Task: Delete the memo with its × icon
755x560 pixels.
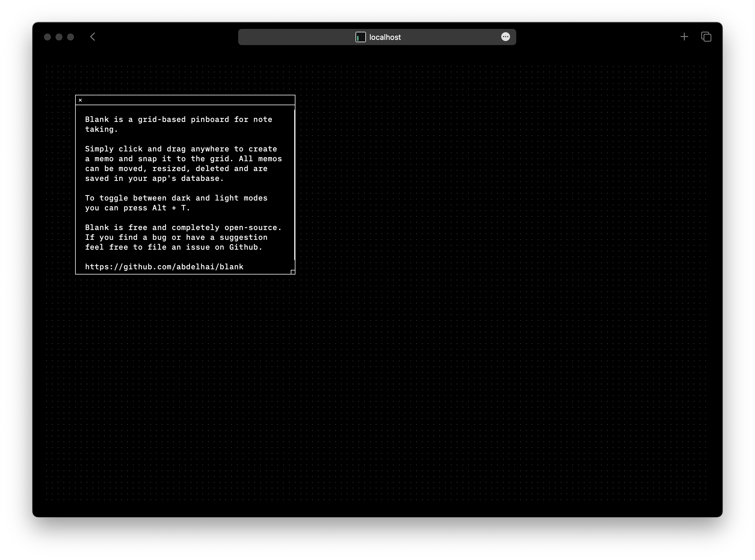Action: point(80,100)
